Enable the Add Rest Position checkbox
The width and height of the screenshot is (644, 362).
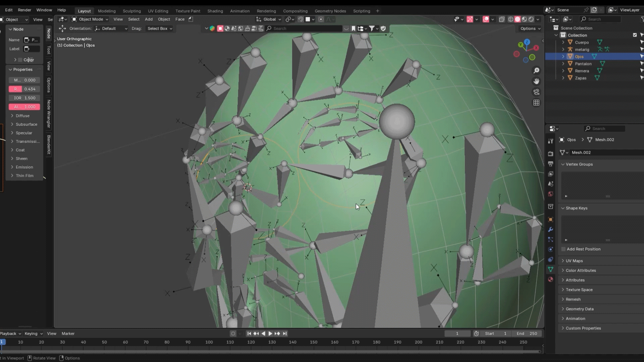(x=563, y=249)
